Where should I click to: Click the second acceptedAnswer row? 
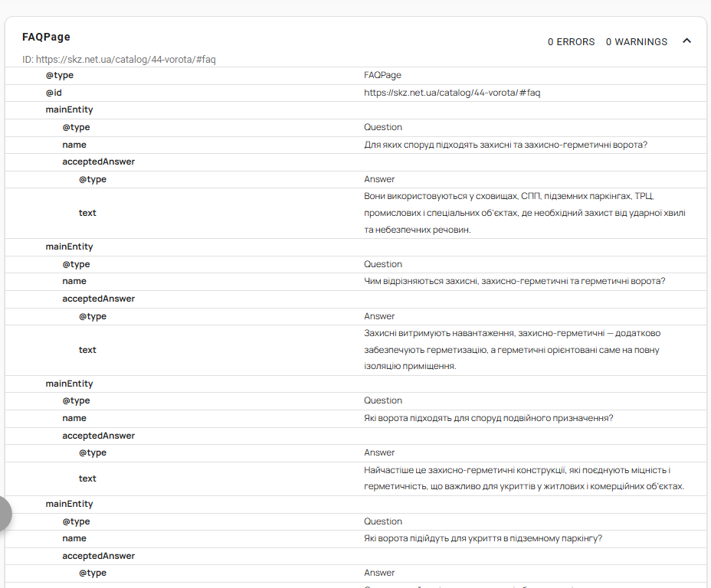356,299
